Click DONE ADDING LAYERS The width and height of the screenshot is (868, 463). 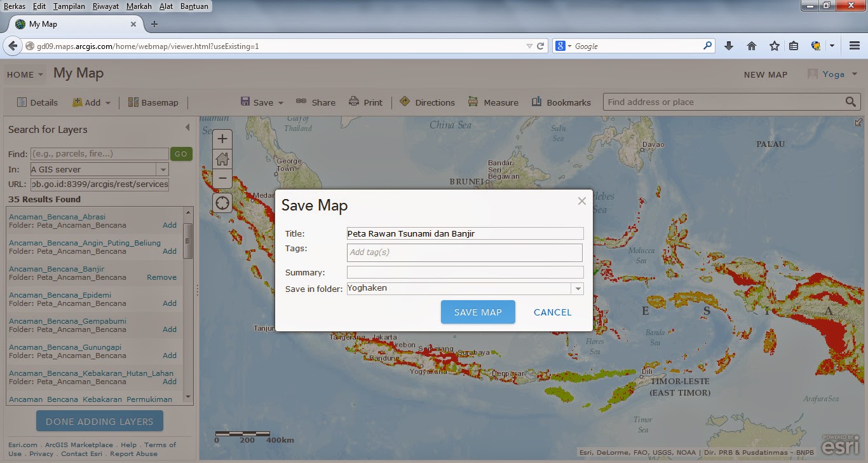[x=99, y=420]
